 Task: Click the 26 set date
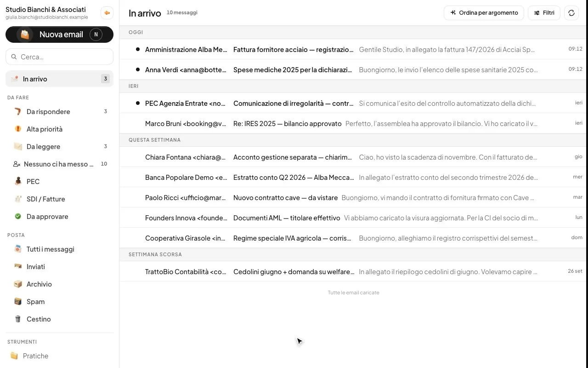click(575, 271)
